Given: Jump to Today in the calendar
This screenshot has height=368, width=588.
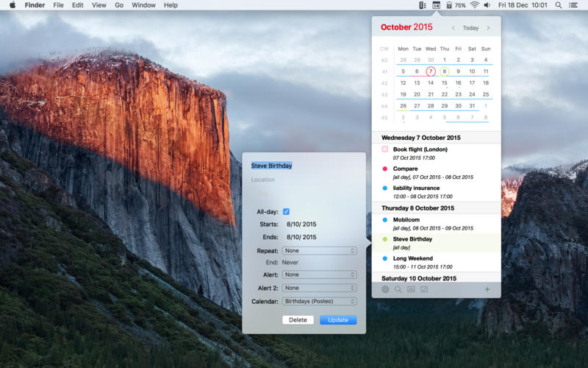Looking at the screenshot, I should tap(470, 28).
